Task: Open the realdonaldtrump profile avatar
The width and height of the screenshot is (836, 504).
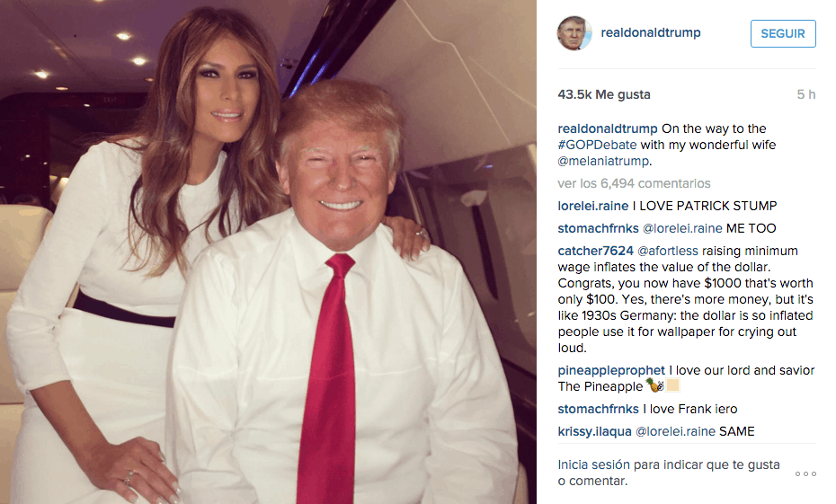Action: (574, 33)
